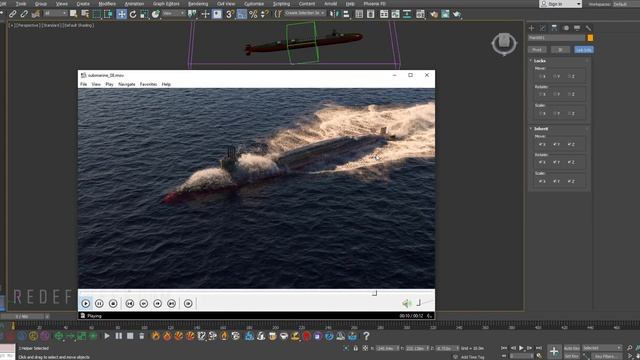The width and height of the screenshot is (640, 360).
Task: Click the IK button in Hierarchy panel
Action: 560,50
